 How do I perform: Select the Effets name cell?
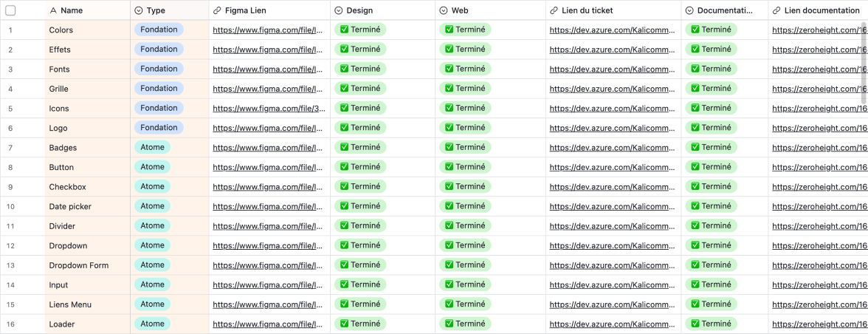[x=87, y=50]
